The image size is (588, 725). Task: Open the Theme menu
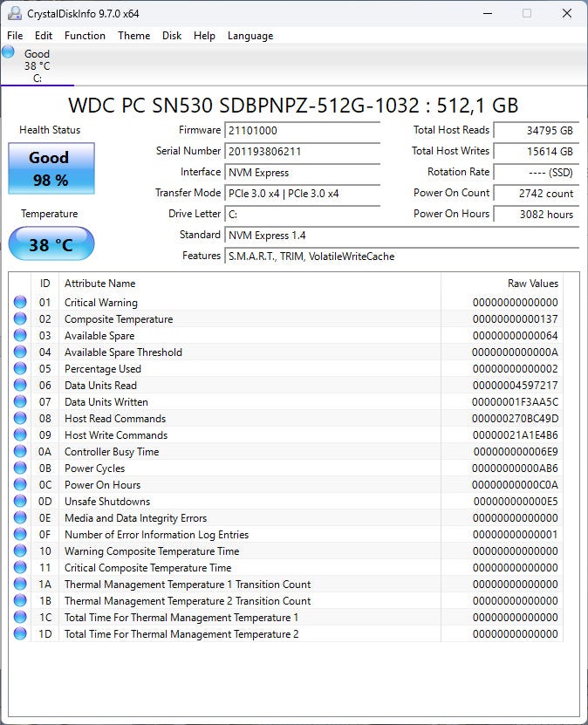click(x=133, y=36)
